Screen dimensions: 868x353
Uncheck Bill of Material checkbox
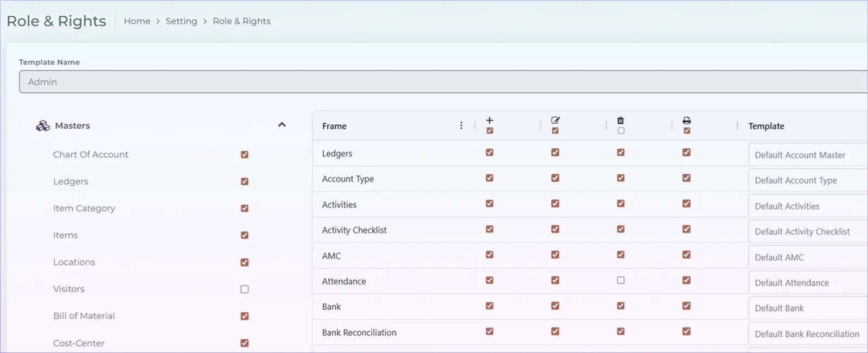(x=245, y=316)
